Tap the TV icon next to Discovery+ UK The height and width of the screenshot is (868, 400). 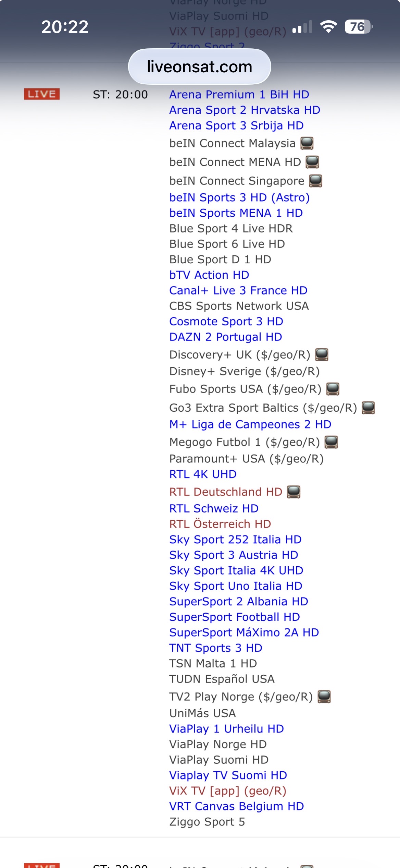pos(322,354)
